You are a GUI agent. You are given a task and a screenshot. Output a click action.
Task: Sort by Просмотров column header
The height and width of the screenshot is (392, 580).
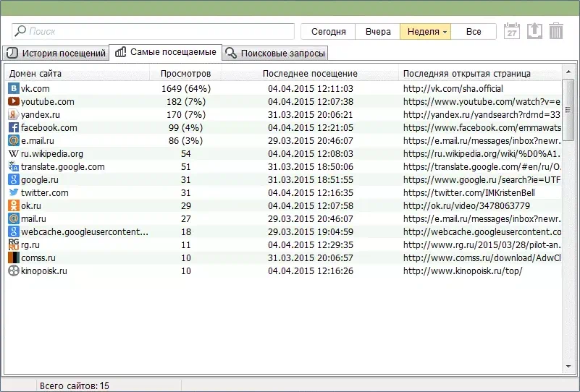tap(185, 73)
